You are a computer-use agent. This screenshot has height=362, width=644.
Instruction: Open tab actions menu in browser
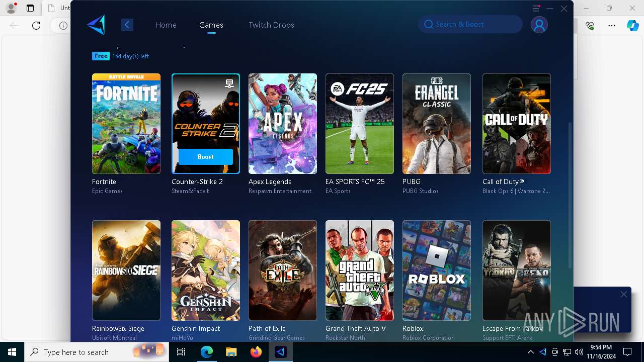[x=30, y=8]
